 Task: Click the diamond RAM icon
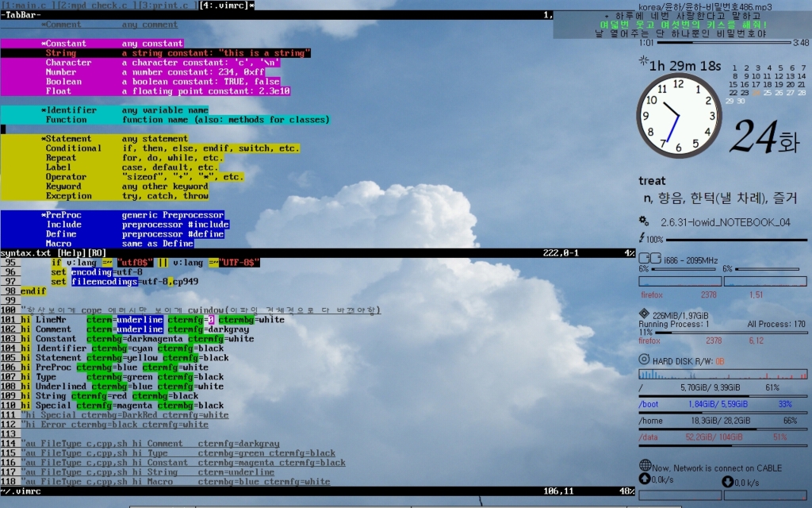click(x=644, y=314)
